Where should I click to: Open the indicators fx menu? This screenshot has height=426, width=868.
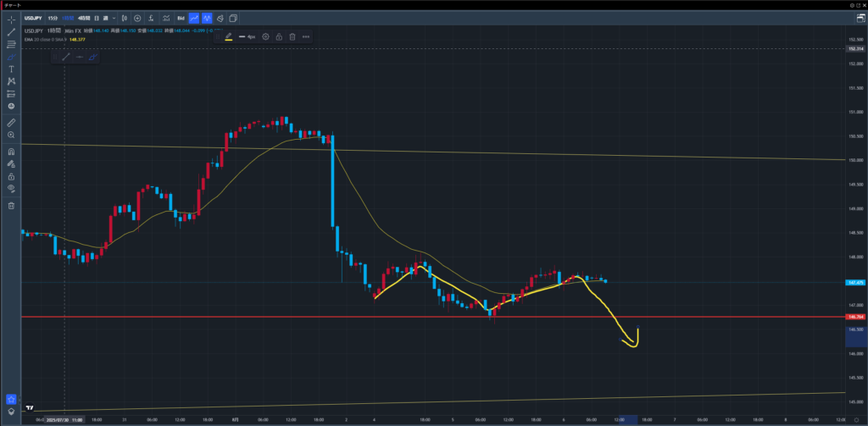(152, 19)
